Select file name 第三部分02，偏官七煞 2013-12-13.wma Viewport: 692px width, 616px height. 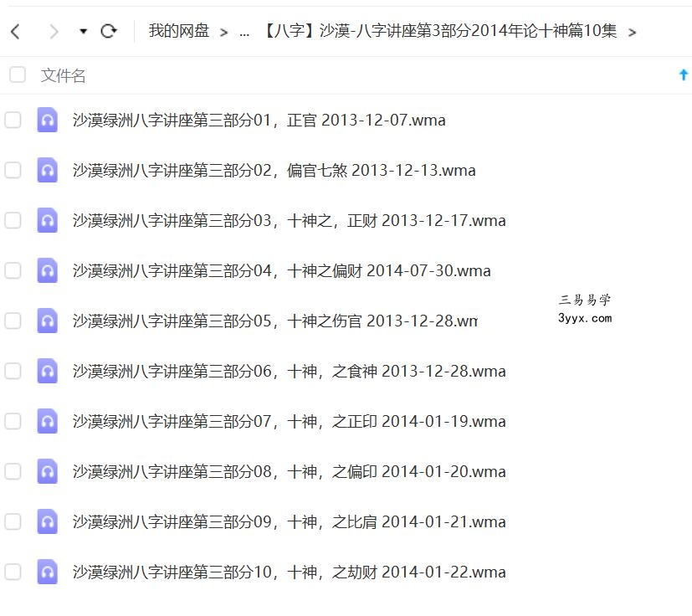click(x=274, y=170)
